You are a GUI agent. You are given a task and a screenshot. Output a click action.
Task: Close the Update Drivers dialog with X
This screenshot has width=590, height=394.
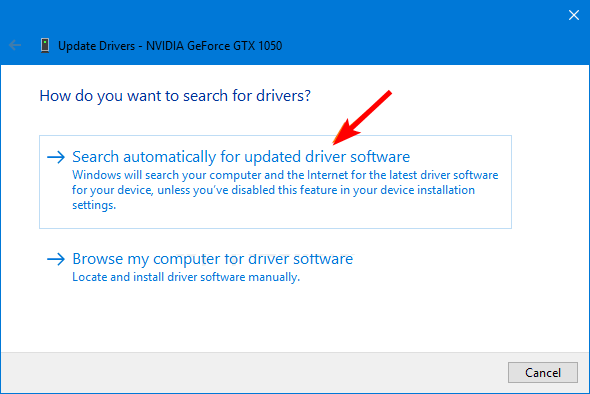(573, 15)
